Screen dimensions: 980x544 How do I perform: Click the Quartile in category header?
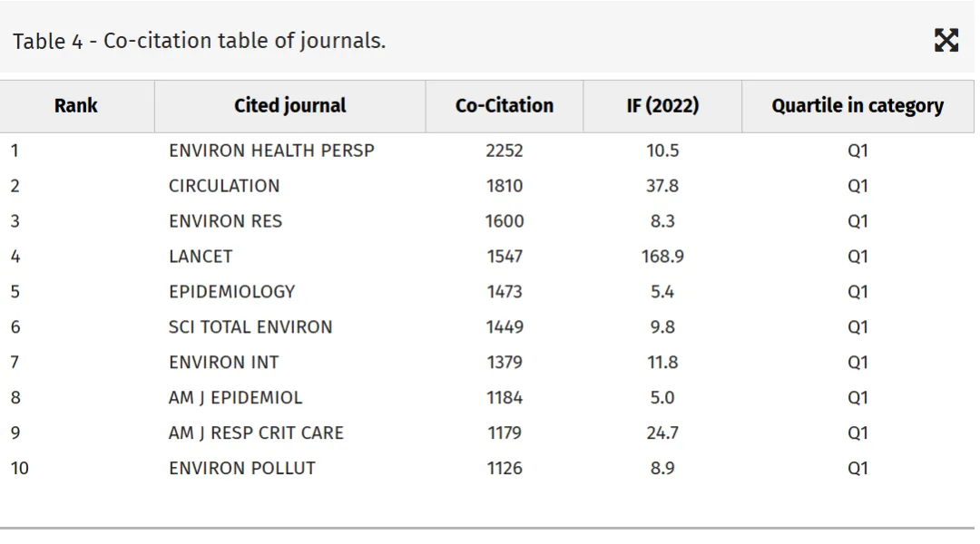pos(857,106)
